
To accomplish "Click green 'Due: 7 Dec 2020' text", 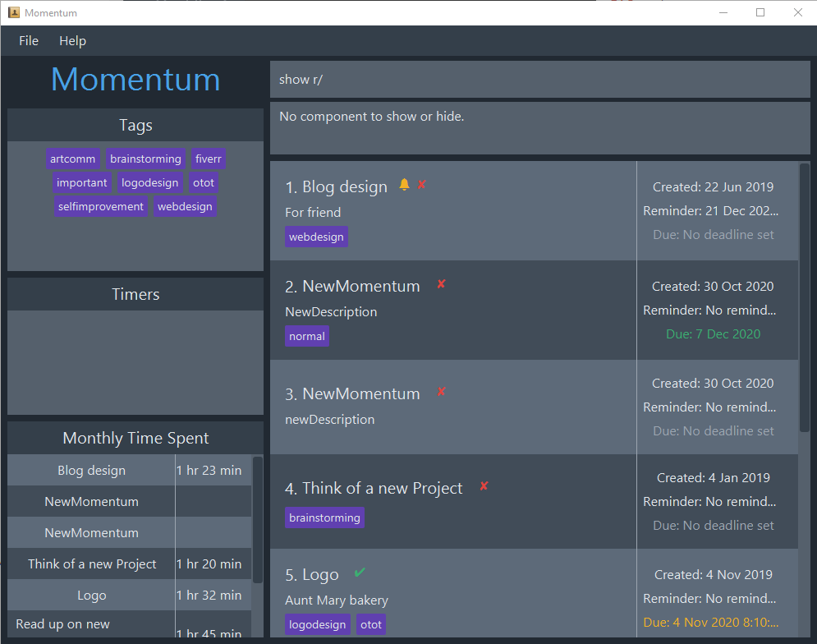I will pyautogui.click(x=713, y=333).
